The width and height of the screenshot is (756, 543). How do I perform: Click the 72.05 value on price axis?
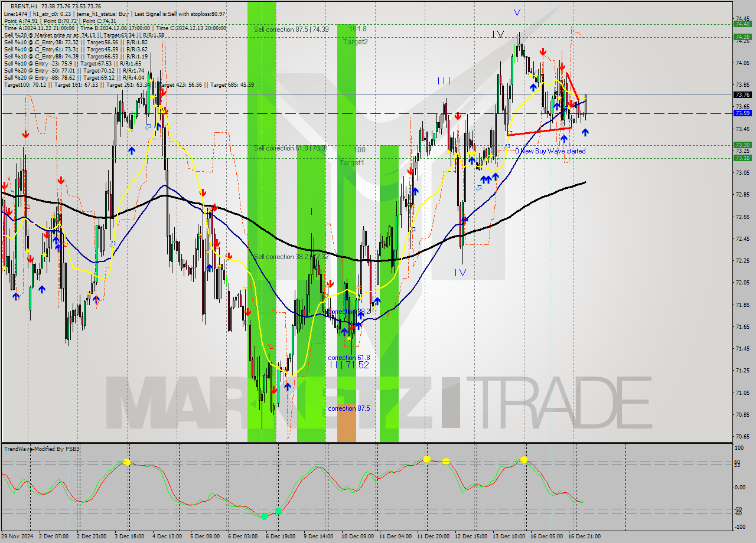[x=742, y=283]
